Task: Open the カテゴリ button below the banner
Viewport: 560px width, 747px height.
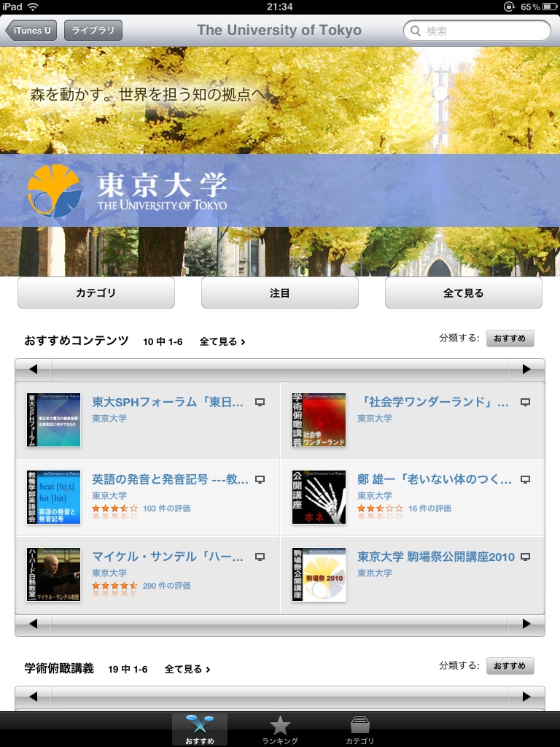Action: click(96, 293)
